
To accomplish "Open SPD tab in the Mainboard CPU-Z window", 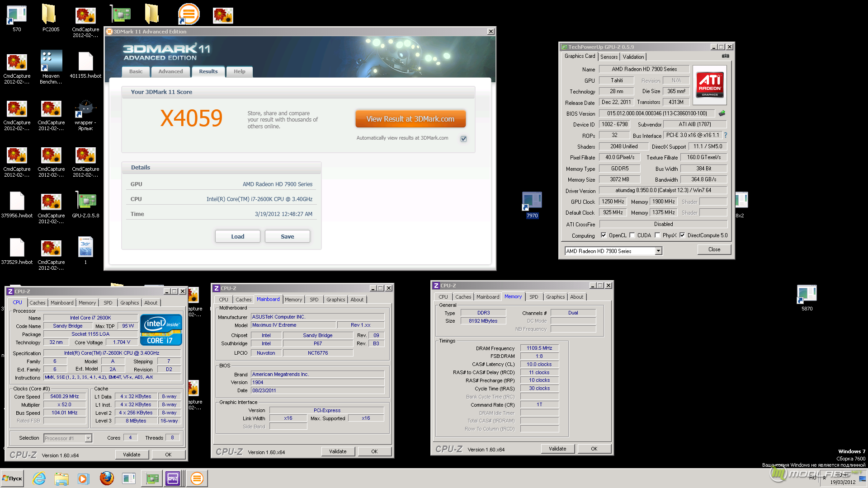I will click(x=314, y=300).
